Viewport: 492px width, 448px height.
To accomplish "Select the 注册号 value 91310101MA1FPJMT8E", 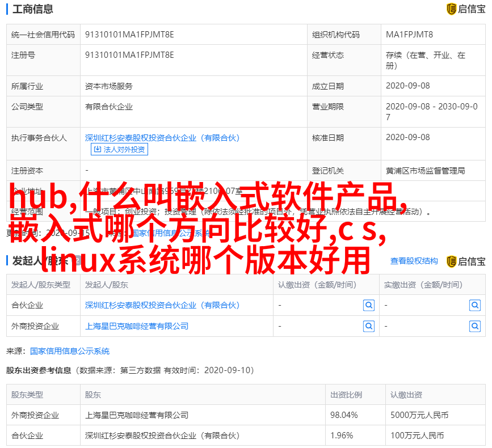I will (129, 55).
